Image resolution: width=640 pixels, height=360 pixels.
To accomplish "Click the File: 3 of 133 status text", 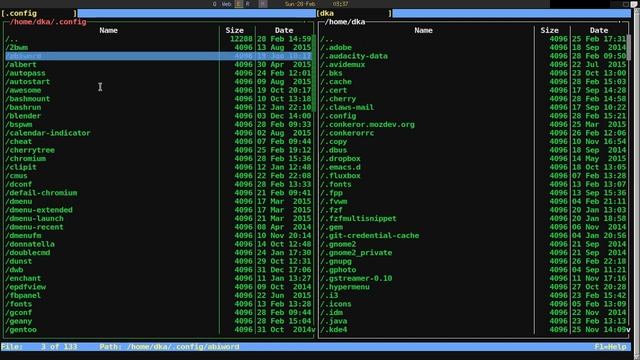I will [x=39, y=347].
